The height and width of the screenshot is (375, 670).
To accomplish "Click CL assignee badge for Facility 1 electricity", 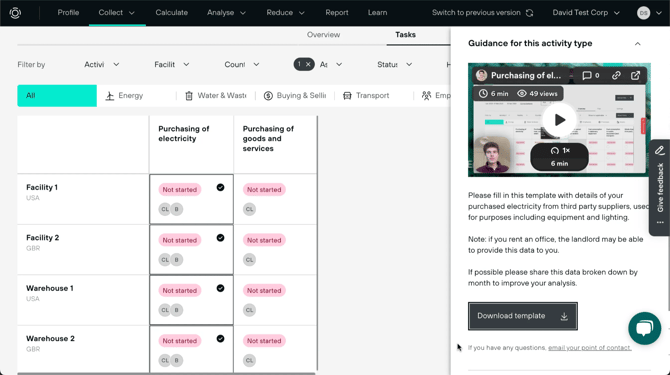I will click(x=165, y=209).
